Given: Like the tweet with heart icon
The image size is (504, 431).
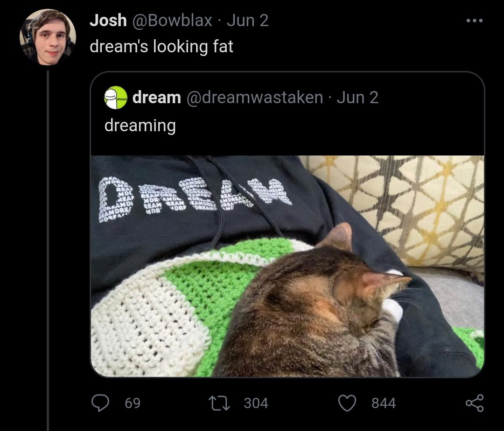Looking at the screenshot, I should tap(347, 403).
